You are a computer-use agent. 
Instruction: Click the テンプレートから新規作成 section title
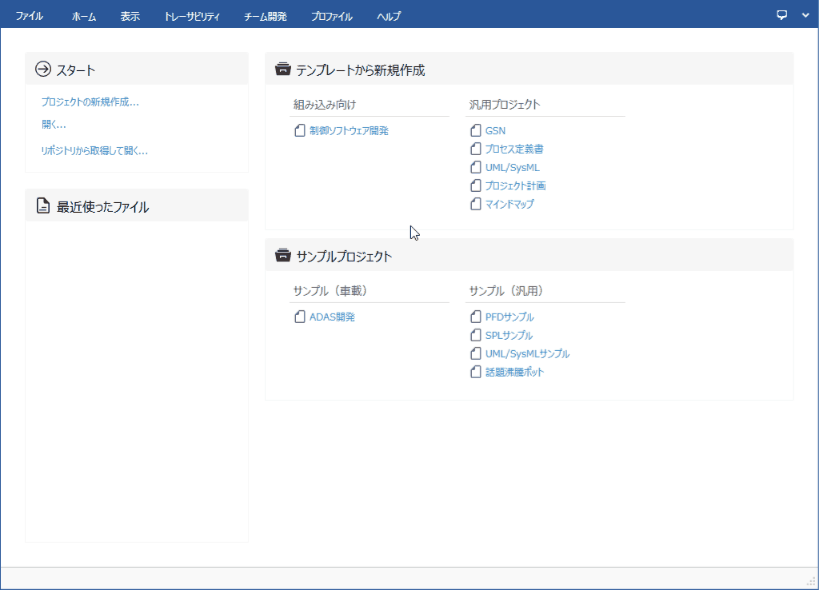[x=360, y=70]
